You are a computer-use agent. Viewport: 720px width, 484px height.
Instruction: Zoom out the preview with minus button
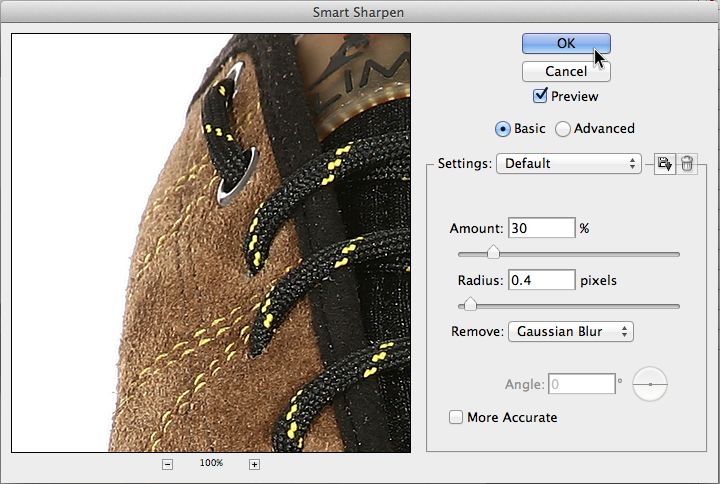click(167, 464)
